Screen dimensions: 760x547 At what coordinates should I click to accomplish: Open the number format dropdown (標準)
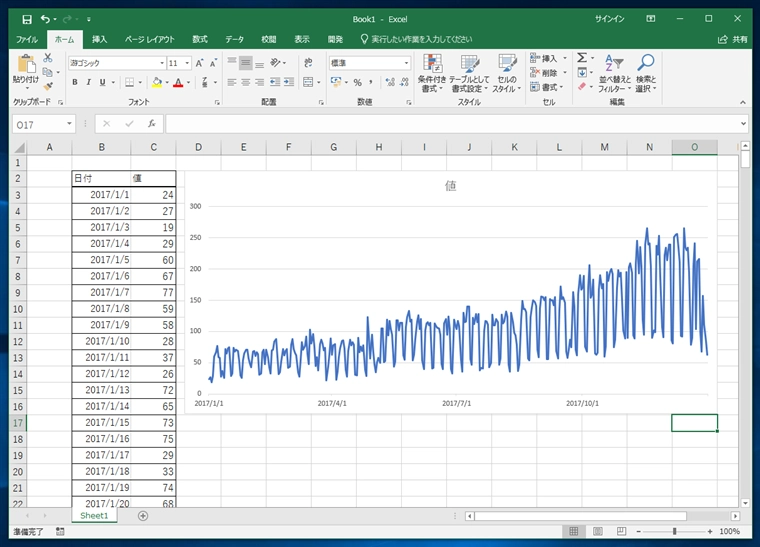[x=406, y=62]
